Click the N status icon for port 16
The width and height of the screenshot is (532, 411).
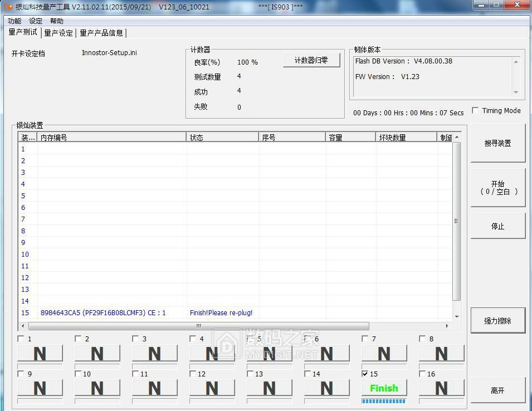click(x=441, y=388)
